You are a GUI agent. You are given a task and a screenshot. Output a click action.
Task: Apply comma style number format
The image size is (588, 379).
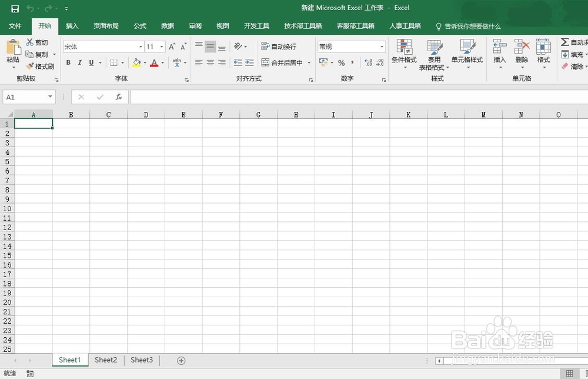(352, 62)
